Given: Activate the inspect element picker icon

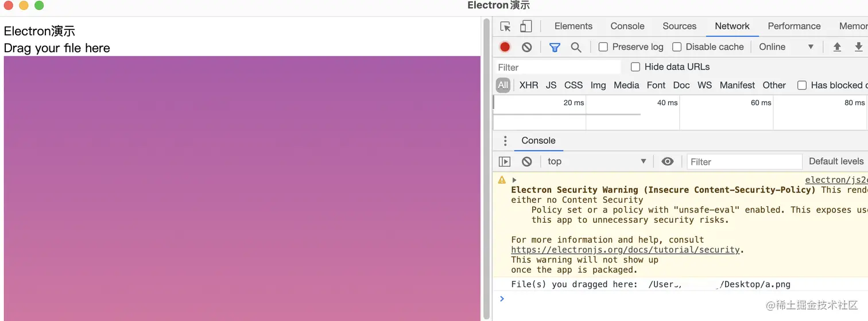Looking at the screenshot, I should tap(505, 26).
